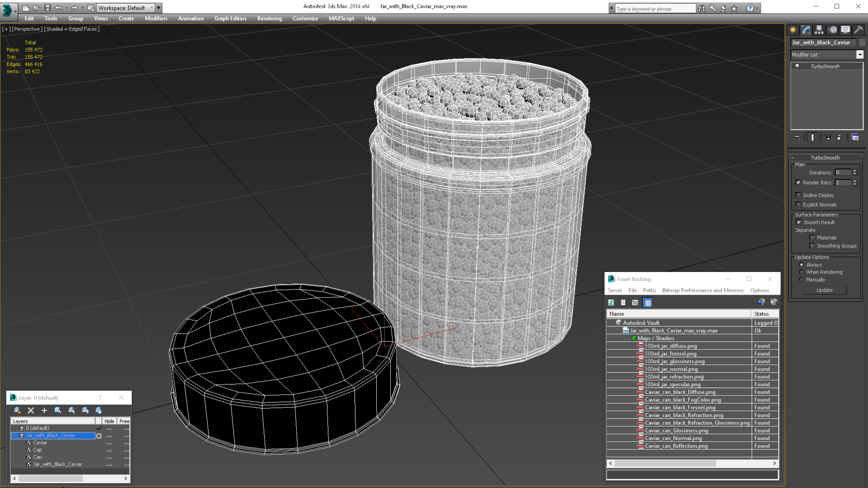Enable the Isoline Display checkbox
Image resolution: width=868 pixels, height=488 pixels.
pyautogui.click(x=798, y=195)
